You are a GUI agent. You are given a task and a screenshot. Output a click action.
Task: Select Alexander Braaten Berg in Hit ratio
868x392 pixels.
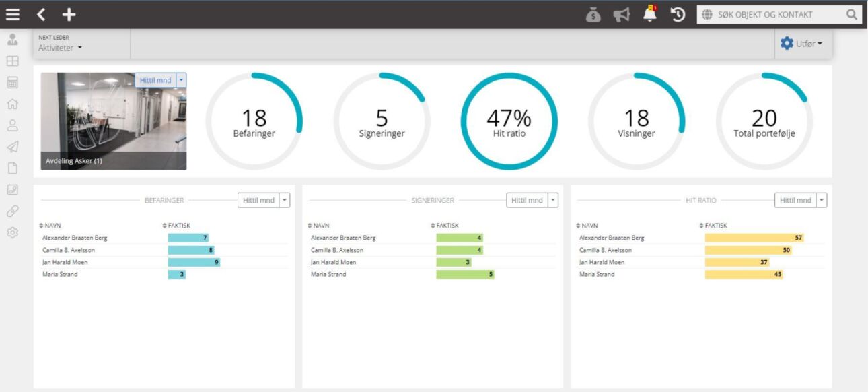point(612,238)
